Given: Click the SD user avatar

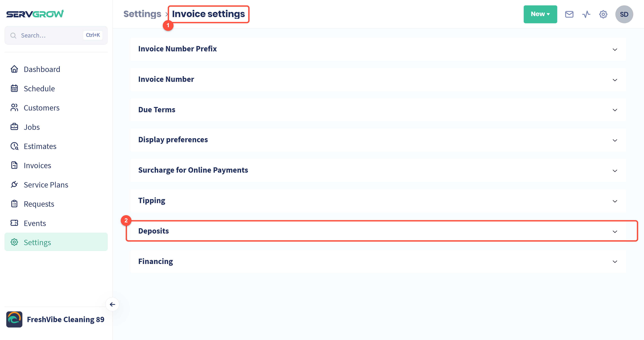Looking at the screenshot, I should 624,14.
